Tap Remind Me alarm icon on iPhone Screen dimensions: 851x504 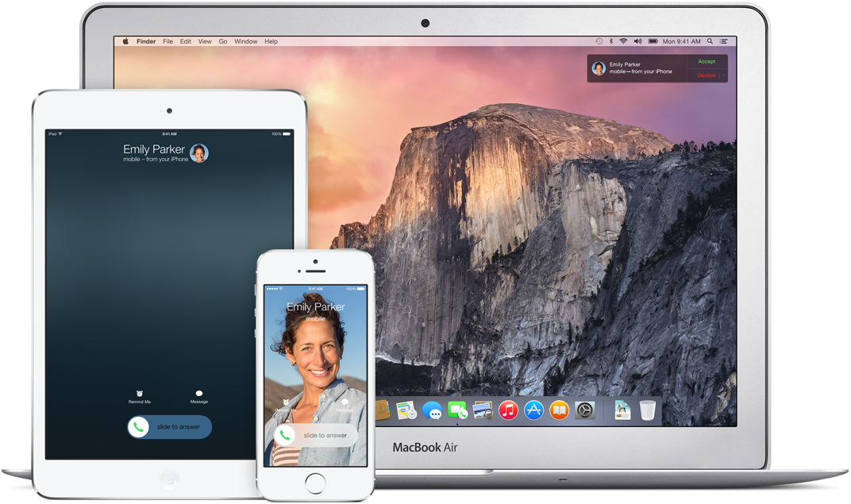pos(286,402)
